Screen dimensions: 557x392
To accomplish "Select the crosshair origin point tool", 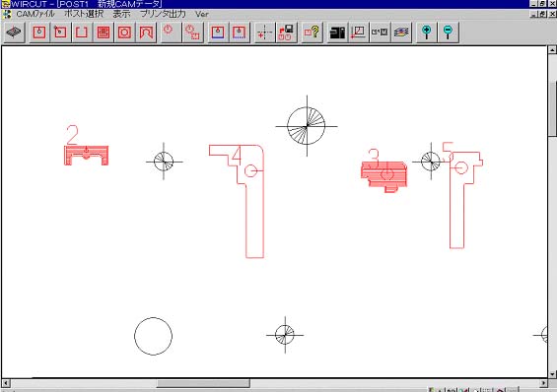I will [264, 33].
